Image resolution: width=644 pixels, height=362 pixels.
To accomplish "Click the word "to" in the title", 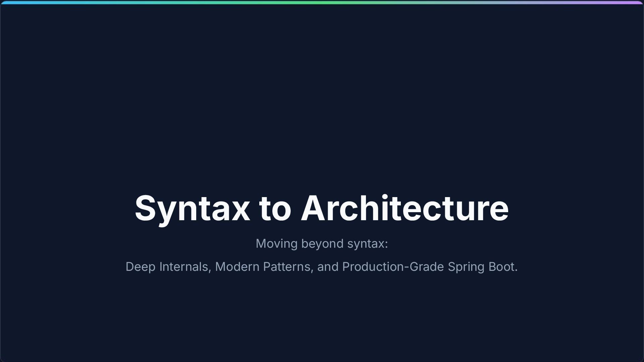I will (x=275, y=208).
